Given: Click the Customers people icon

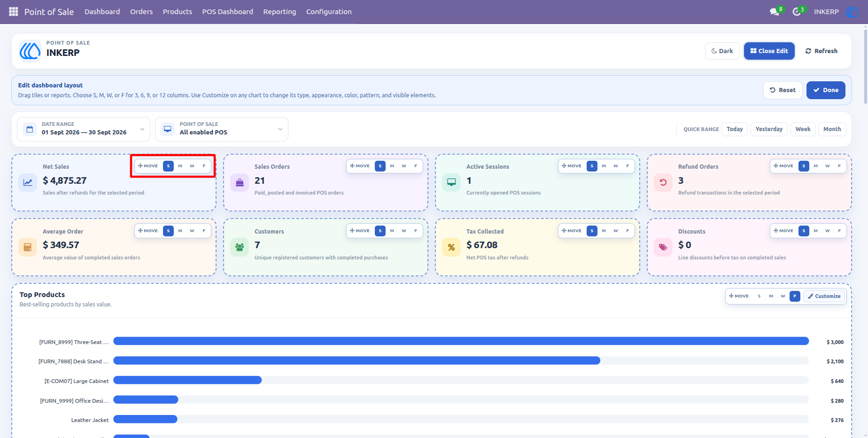Looking at the screenshot, I should pyautogui.click(x=240, y=247).
